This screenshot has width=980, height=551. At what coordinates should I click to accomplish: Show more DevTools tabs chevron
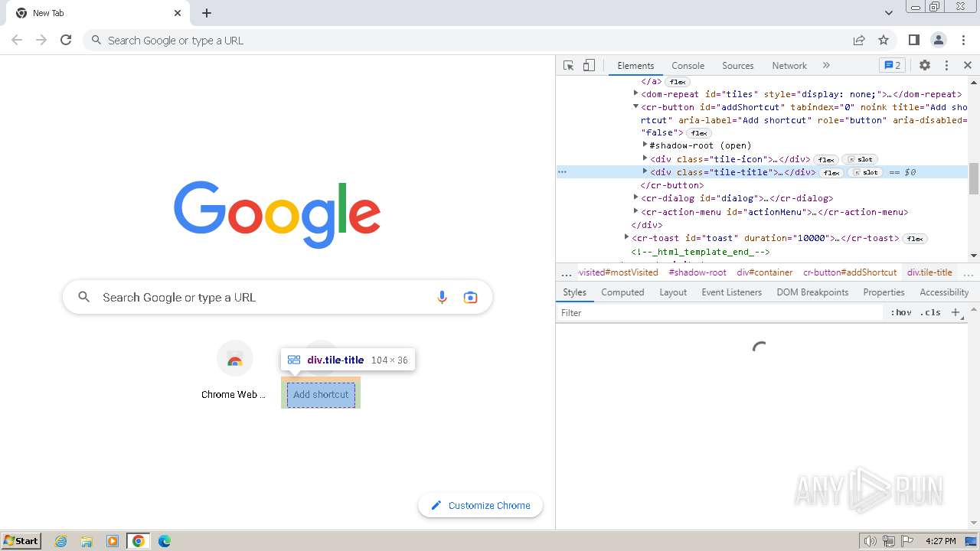pos(826,66)
